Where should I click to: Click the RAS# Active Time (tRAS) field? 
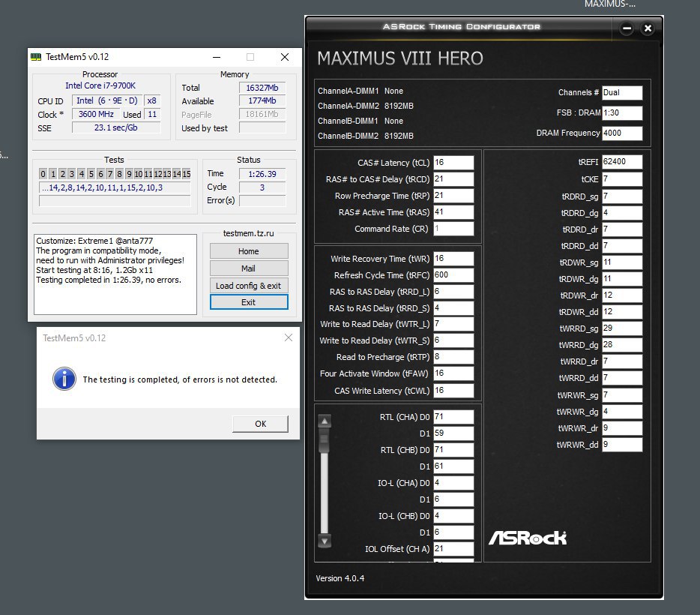point(453,212)
